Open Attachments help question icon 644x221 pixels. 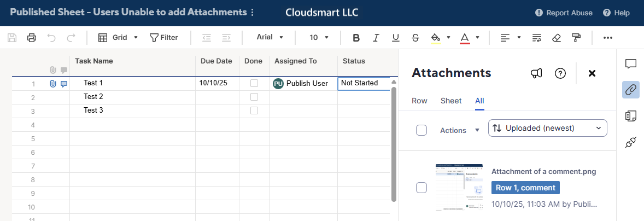coord(560,73)
